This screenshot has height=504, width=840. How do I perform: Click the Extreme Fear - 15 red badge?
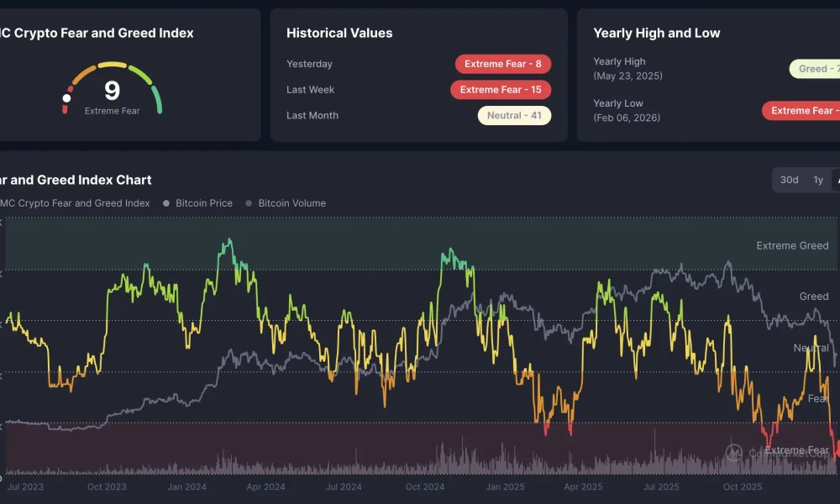coord(501,89)
